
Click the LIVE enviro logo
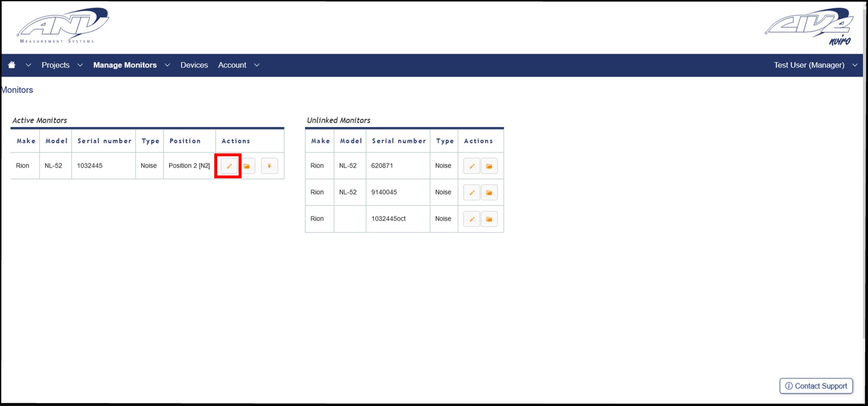coord(809,27)
